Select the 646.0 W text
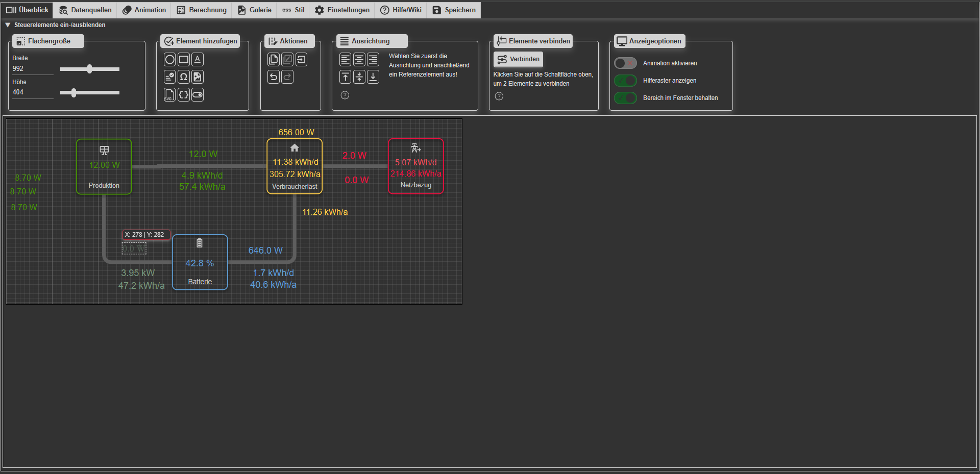This screenshot has height=474, width=980. [x=265, y=251]
